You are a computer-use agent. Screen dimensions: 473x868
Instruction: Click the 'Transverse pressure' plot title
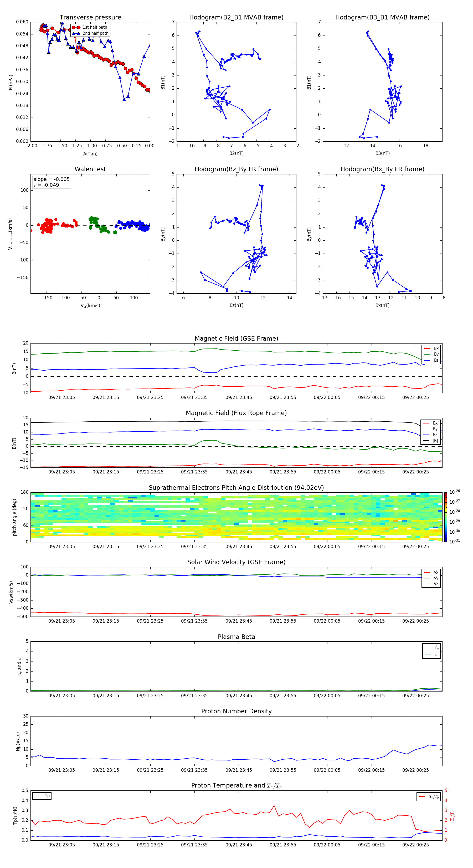click(x=90, y=18)
